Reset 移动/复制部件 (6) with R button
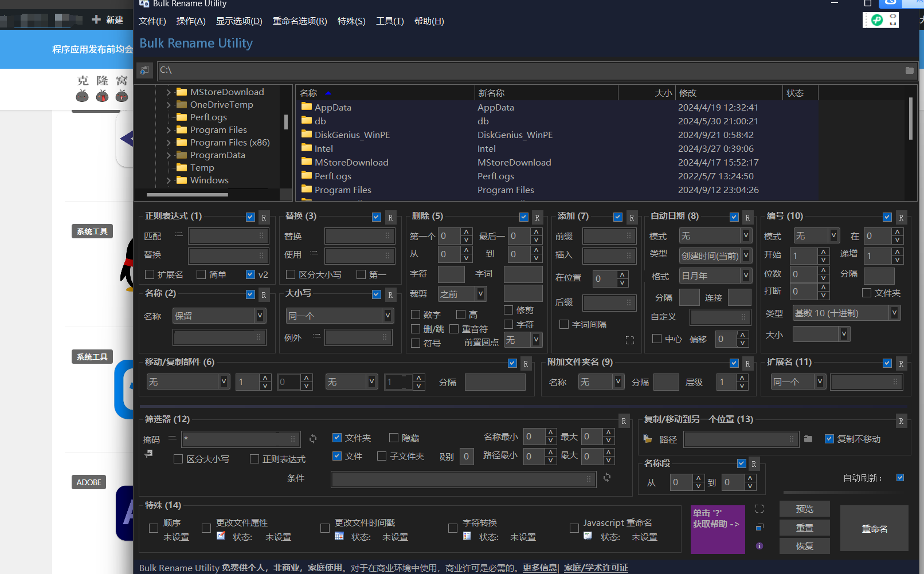 [526, 364]
